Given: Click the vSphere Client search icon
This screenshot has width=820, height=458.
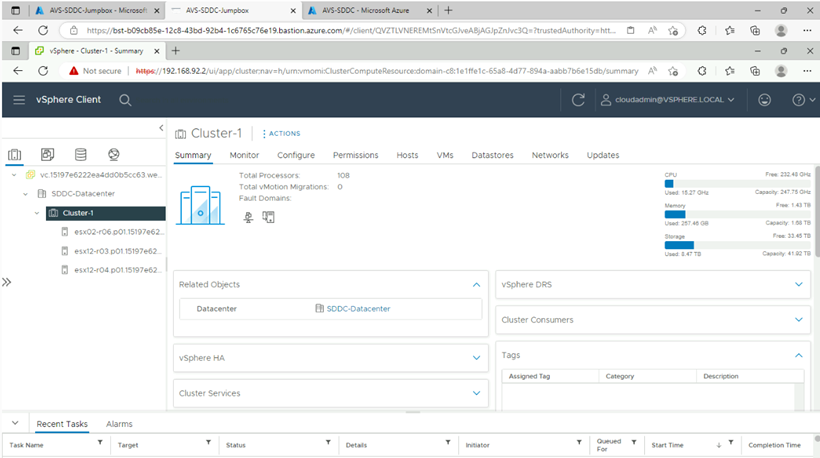Looking at the screenshot, I should (125, 100).
